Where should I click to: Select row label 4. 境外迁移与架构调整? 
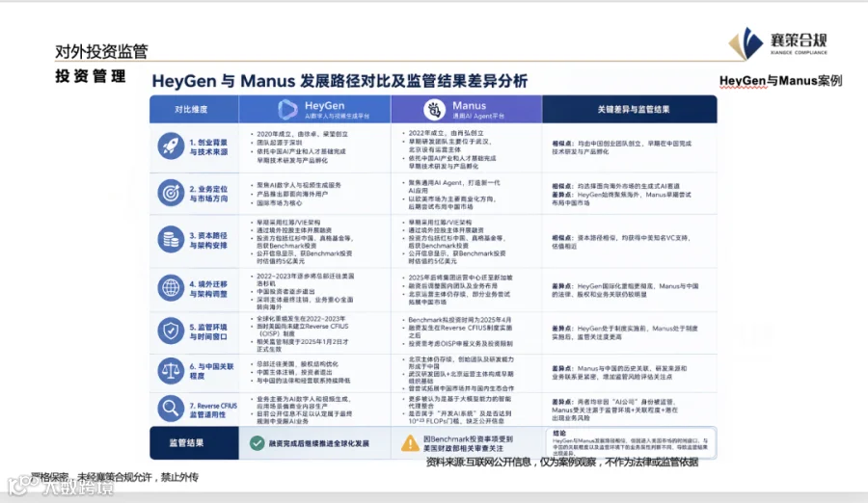point(208,289)
